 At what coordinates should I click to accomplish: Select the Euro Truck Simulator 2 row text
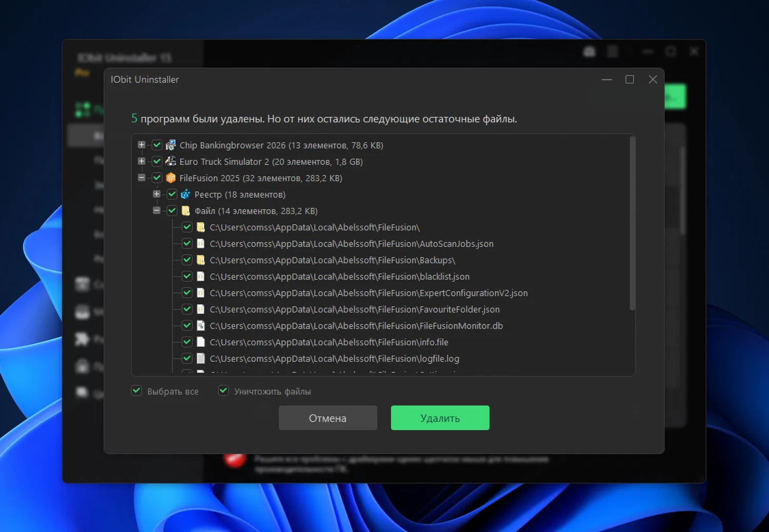coord(271,162)
